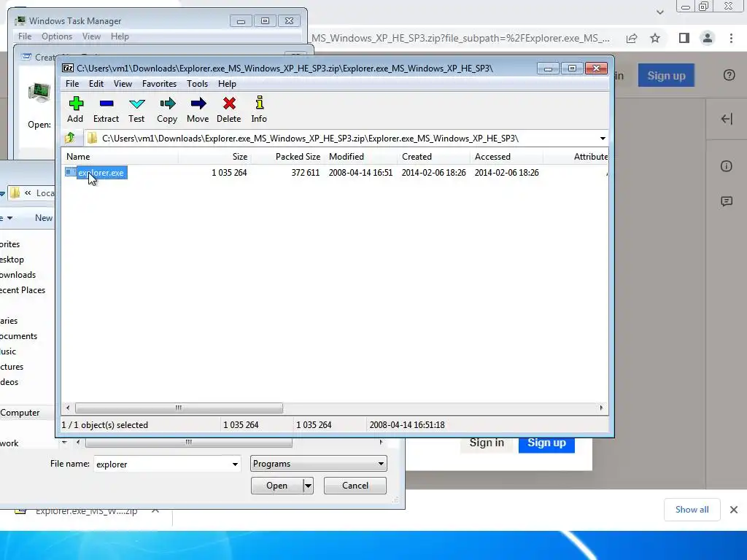This screenshot has width=747, height=560.
Task: Expand the 7-Zip address path dropdown
Action: pyautogui.click(x=603, y=139)
